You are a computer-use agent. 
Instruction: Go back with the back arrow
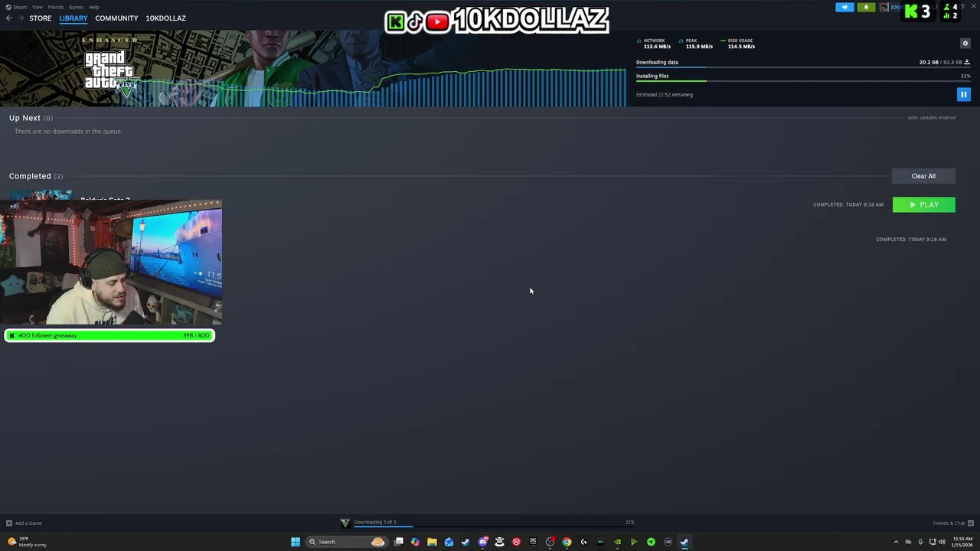pos(8,18)
